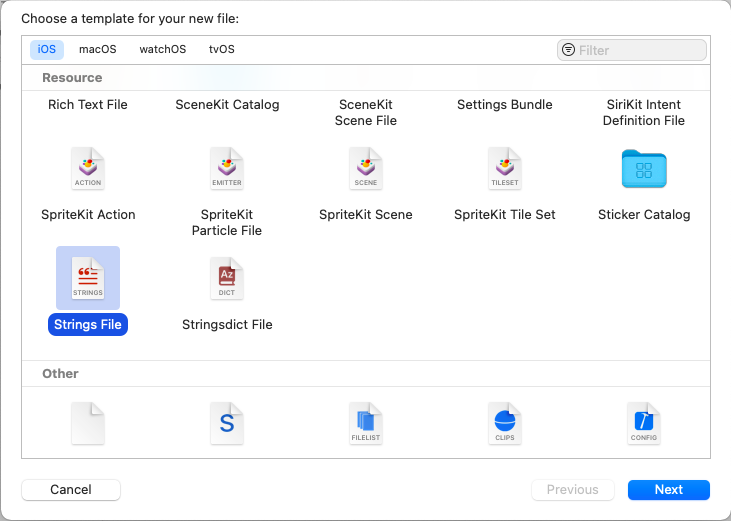731x521 pixels.
Task: Select the SpriteKit Tile Set icon
Action: [x=504, y=168]
